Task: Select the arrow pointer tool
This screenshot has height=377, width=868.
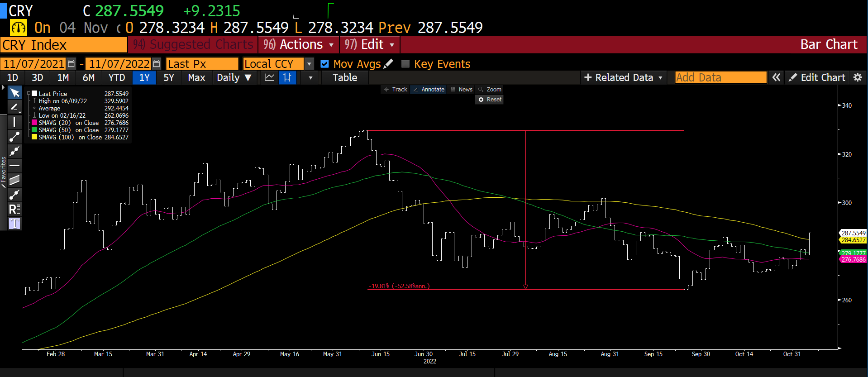Action: (x=14, y=93)
